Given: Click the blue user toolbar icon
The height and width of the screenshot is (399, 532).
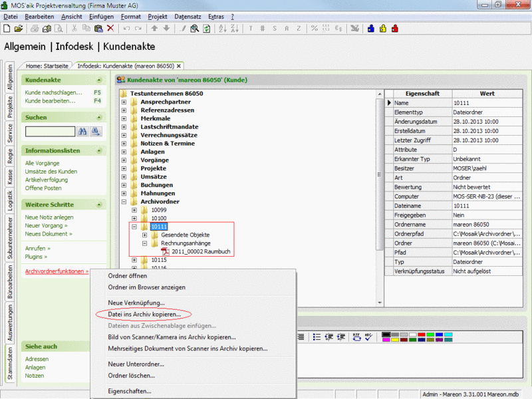Looking at the screenshot, I should tap(371, 29).
